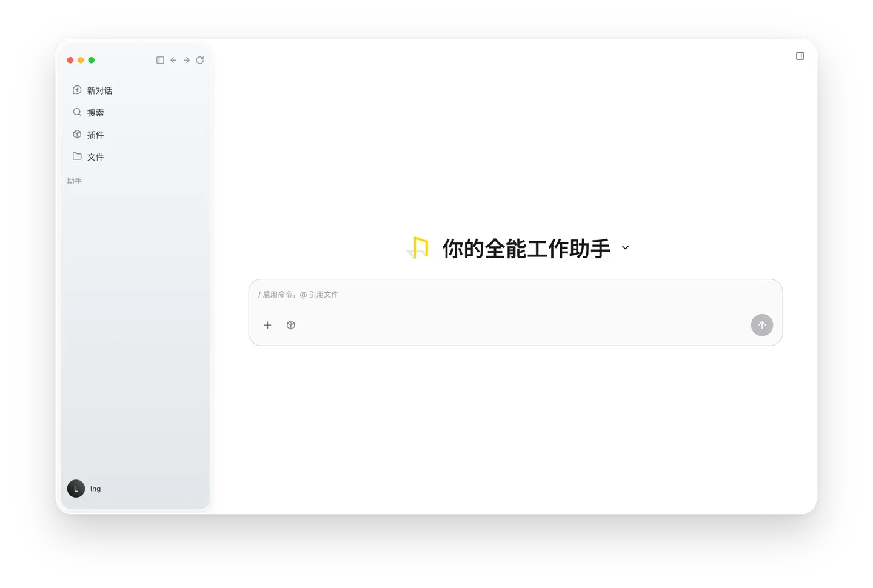Click the plus attachment icon in input box
This screenshot has width=873, height=588.
coord(267,325)
